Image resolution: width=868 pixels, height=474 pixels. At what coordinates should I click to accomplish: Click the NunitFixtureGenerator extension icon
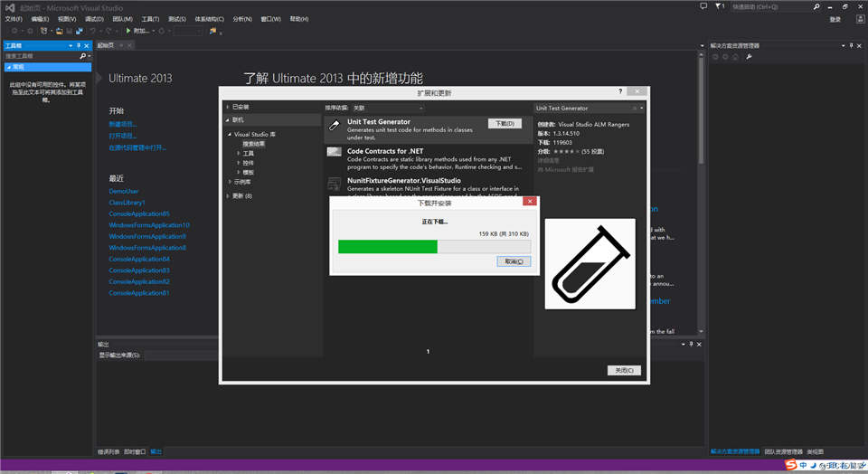coord(334,184)
